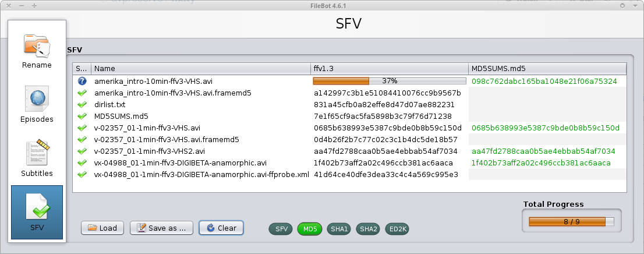Select the SHA2 hash type

(x=368, y=229)
